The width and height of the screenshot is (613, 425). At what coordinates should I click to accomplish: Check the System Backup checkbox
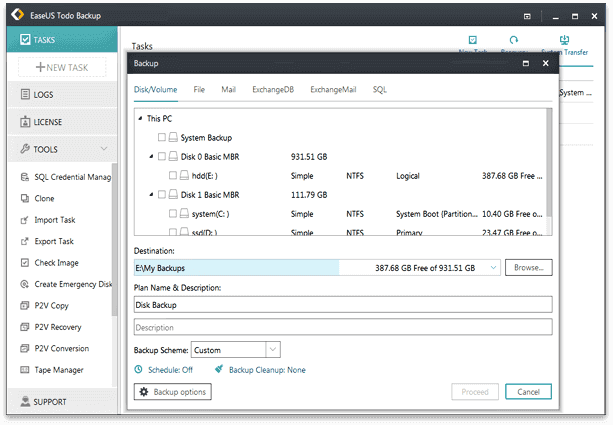pos(162,137)
